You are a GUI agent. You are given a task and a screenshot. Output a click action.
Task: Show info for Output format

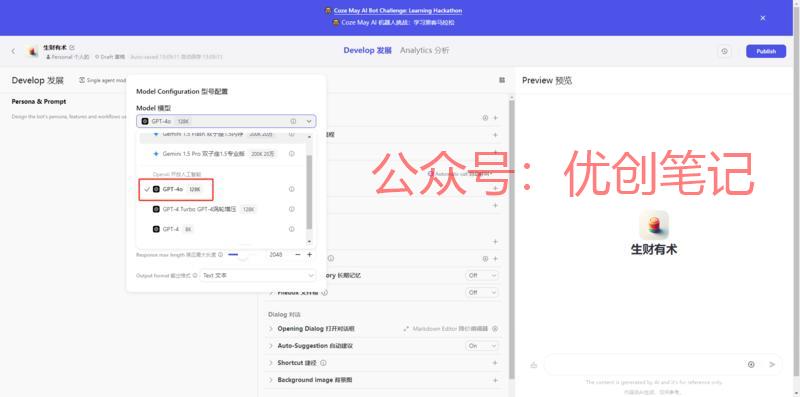[x=195, y=276]
